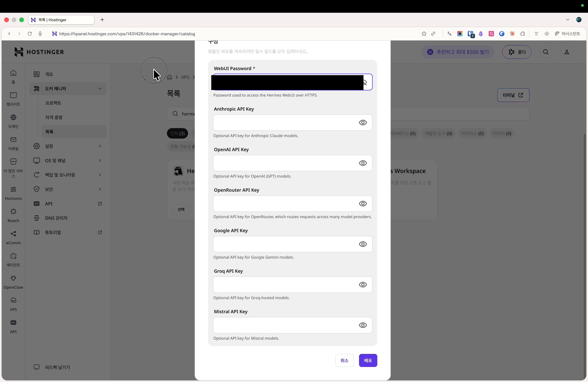The image size is (588, 382).
Task: Focus the Mistral API Key field
Action: pos(293,325)
